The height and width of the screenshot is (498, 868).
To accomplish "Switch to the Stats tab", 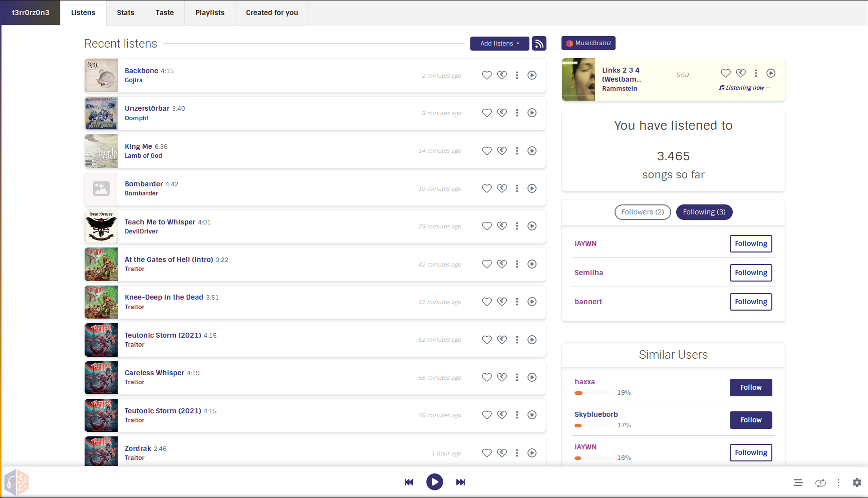I will tap(125, 13).
